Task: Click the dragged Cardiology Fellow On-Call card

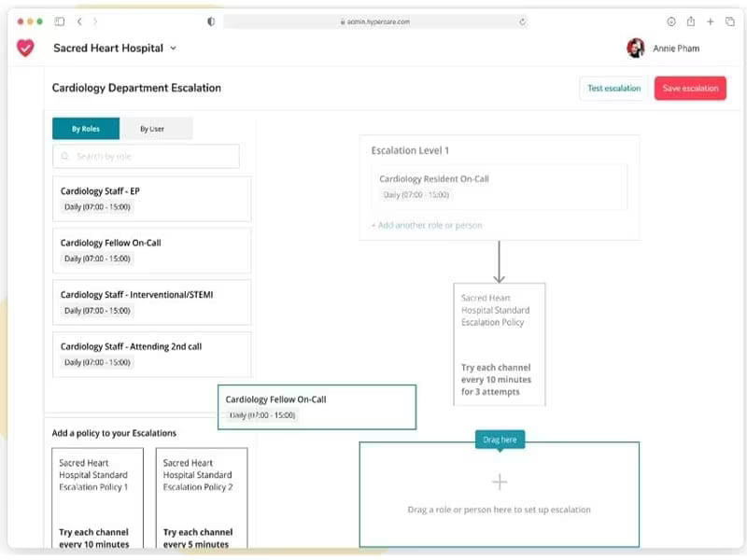Action: tap(317, 407)
